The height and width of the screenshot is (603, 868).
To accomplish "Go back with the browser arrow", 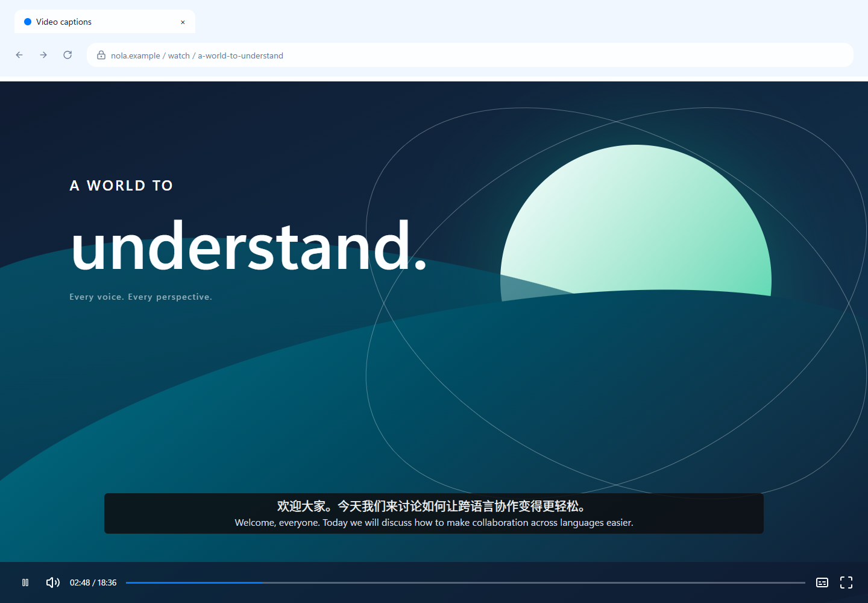I will (x=19, y=55).
